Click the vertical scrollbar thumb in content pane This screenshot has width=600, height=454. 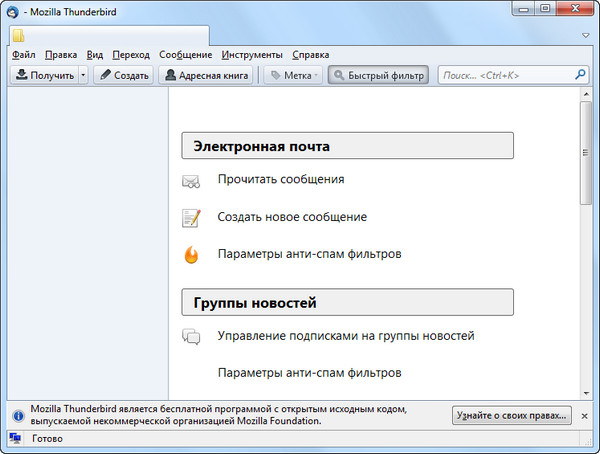[587, 152]
